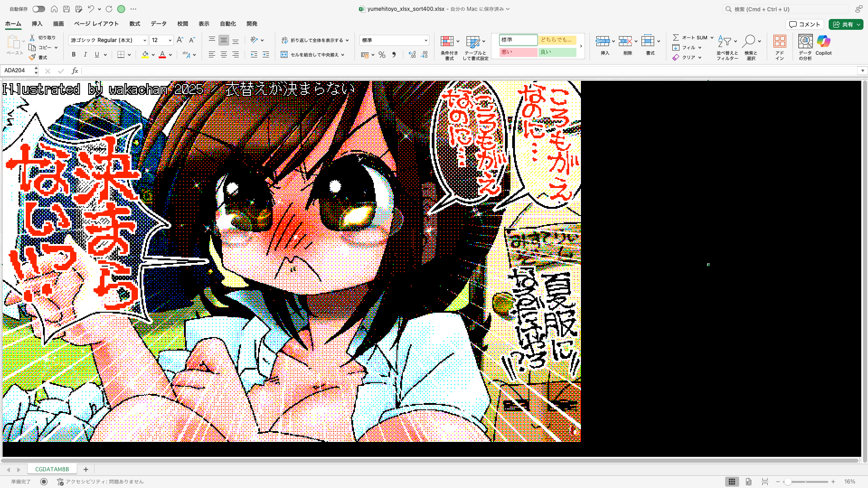Open the ホーム ribbon tab
Viewport: 868px width, 488px height.
13,24
